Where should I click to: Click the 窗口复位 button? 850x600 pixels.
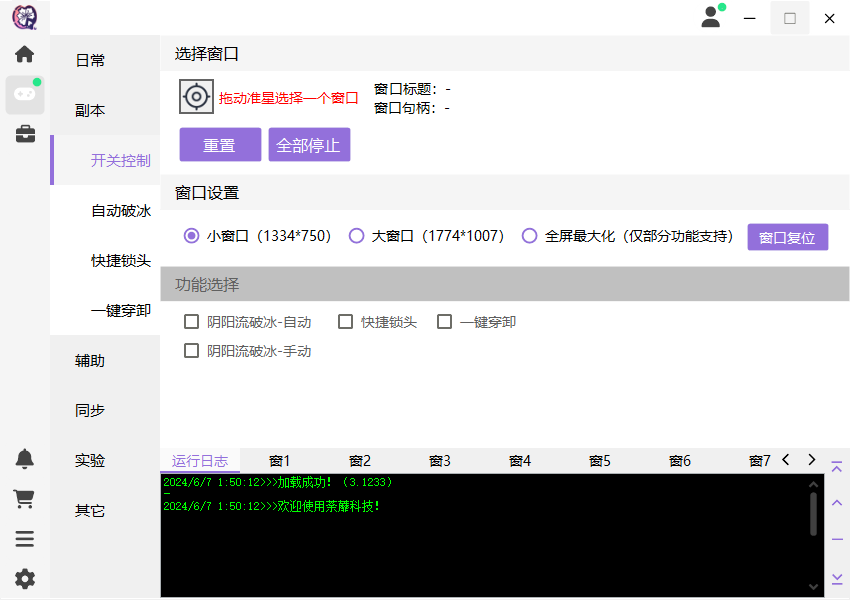788,237
